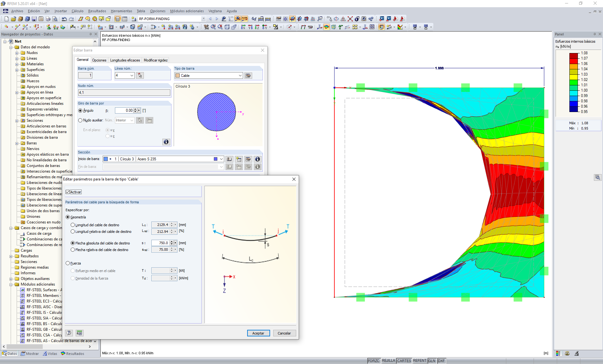Viewport: 603px width, 364px height.
Task: Click the units and decimals icon in cable dialog
Action: pos(79,333)
